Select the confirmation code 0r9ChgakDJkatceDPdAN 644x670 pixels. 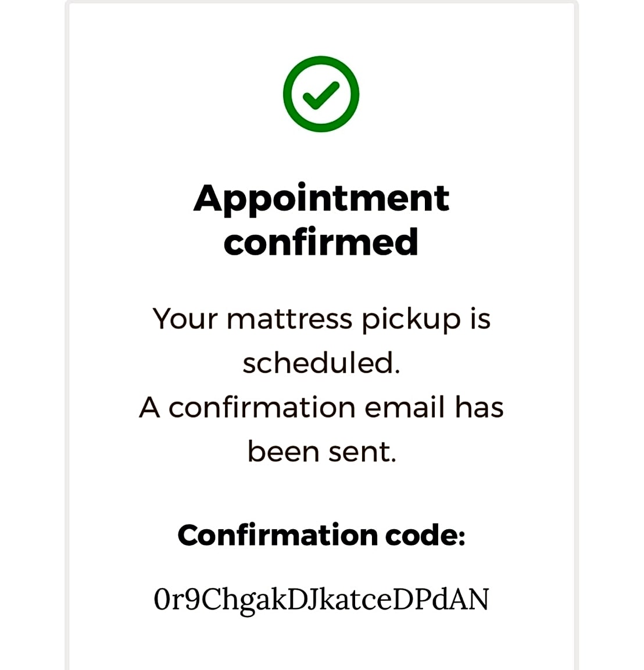(321, 600)
